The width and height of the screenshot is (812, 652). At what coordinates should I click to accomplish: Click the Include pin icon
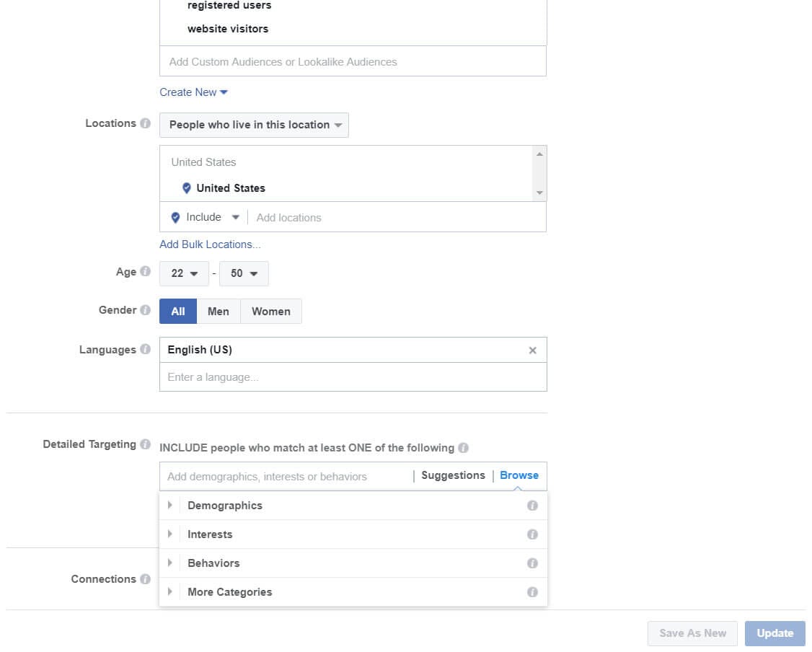[x=175, y=218]
